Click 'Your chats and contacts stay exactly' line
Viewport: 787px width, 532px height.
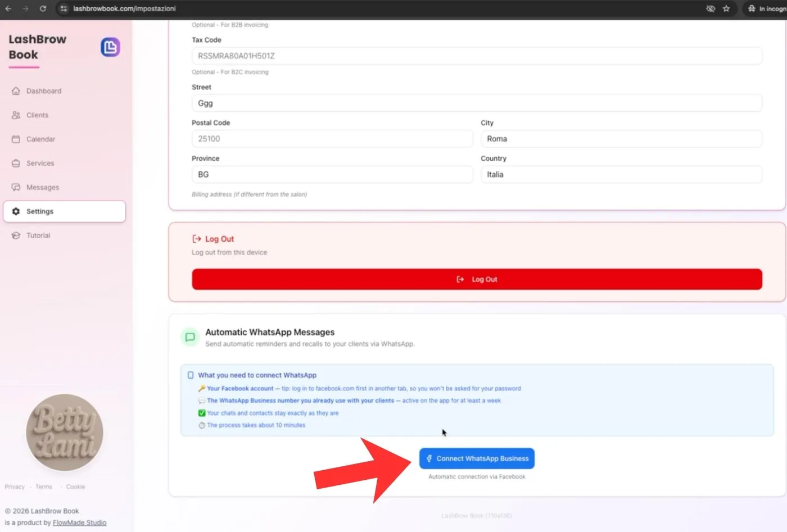click(x=273, y=413)
